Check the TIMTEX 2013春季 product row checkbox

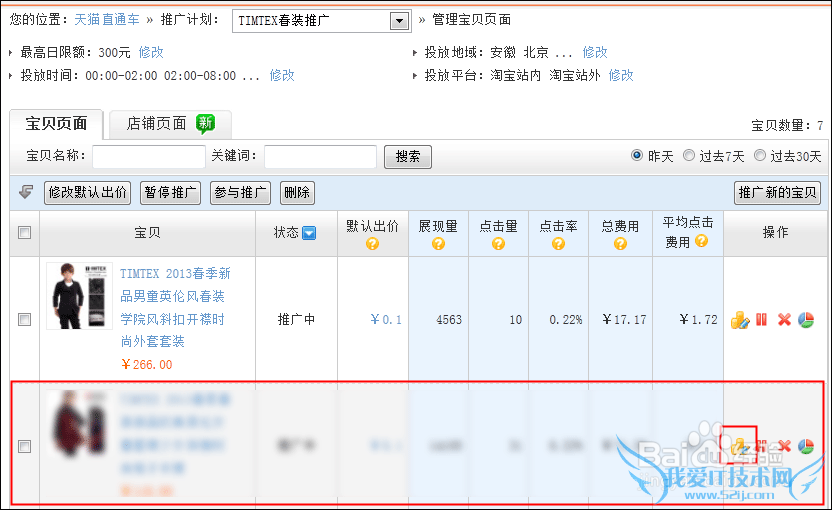coord(24,319)
